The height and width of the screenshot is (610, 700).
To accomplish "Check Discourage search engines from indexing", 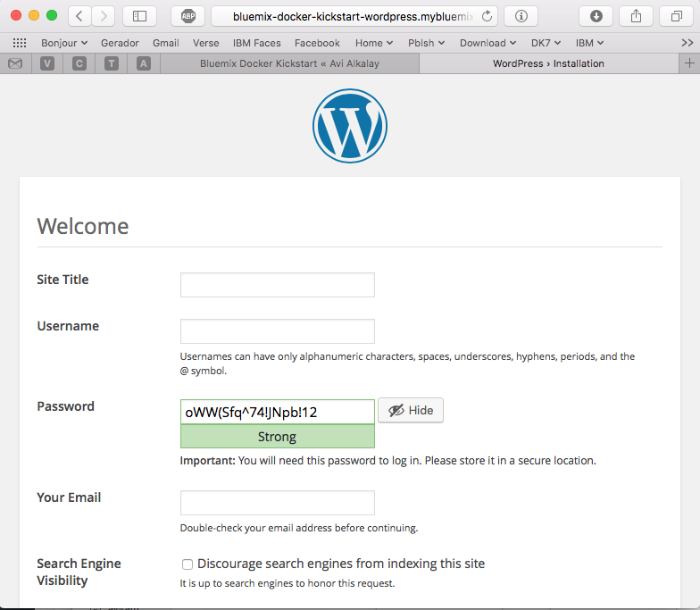I will coord(187,564).
